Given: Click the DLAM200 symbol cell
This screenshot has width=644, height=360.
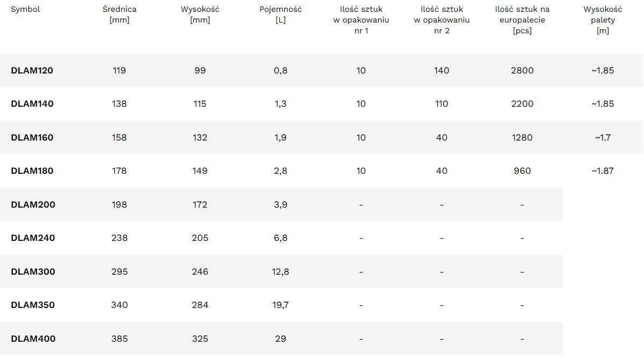Looking at the screenshot, I should 33,204.
